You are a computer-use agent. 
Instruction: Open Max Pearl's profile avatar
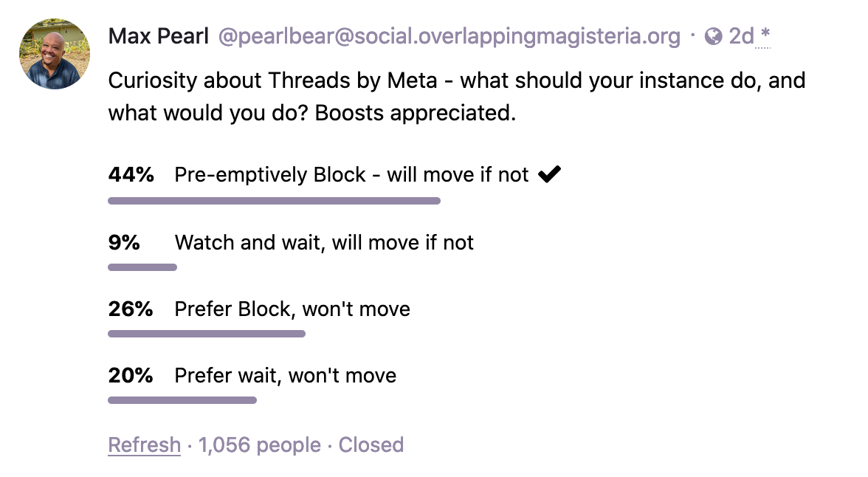(54, 53)
